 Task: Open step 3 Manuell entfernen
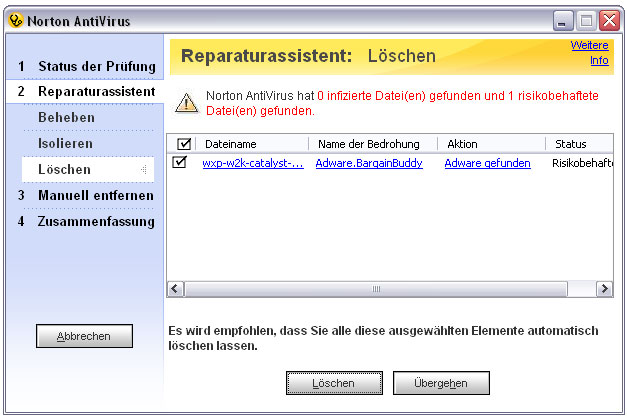click(x=86, y=196)
